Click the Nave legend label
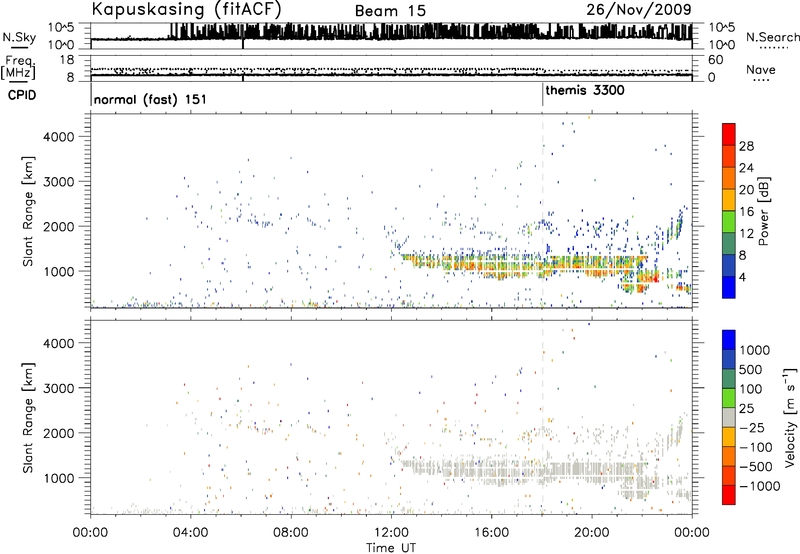 click(761, 70)
